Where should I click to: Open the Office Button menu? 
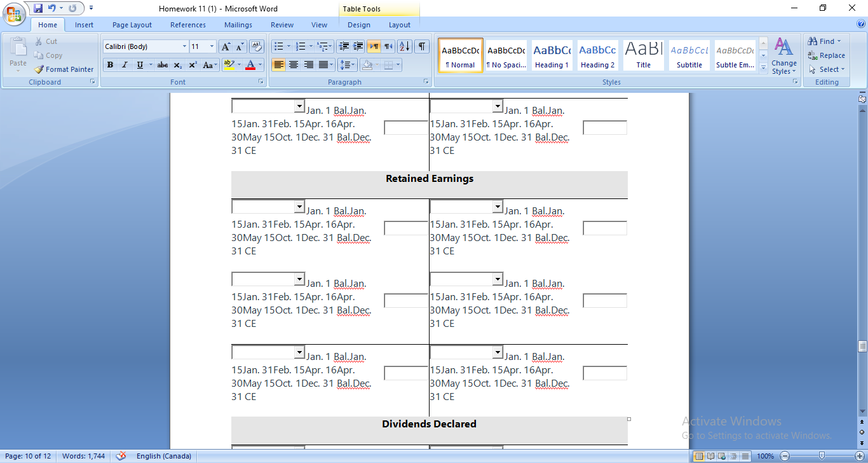[14, 13]
